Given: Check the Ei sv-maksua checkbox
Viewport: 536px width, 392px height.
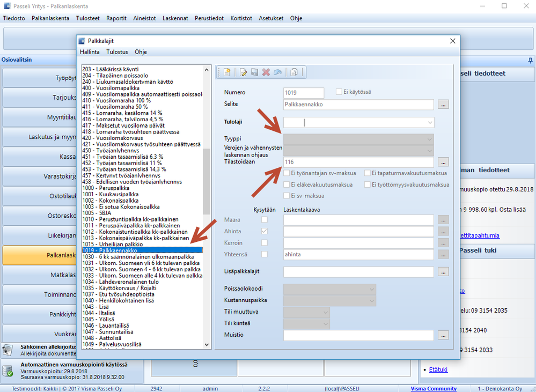Looking at the screenshot, I should [287, 196].
